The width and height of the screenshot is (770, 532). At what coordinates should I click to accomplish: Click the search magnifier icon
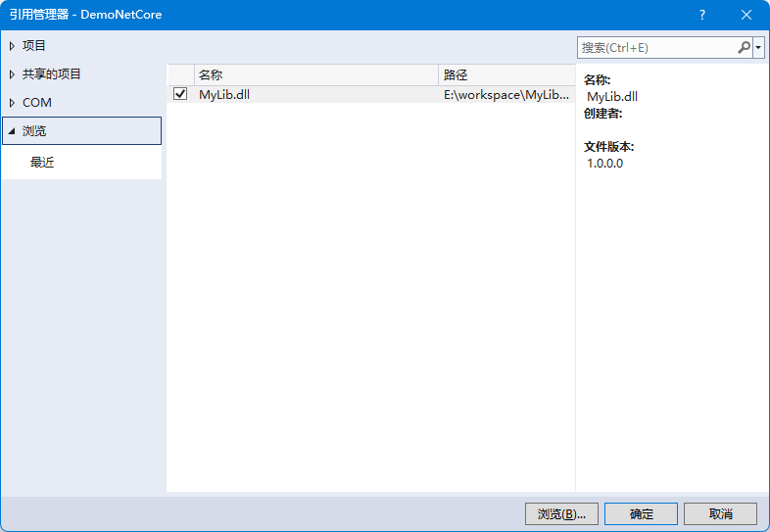744,47
